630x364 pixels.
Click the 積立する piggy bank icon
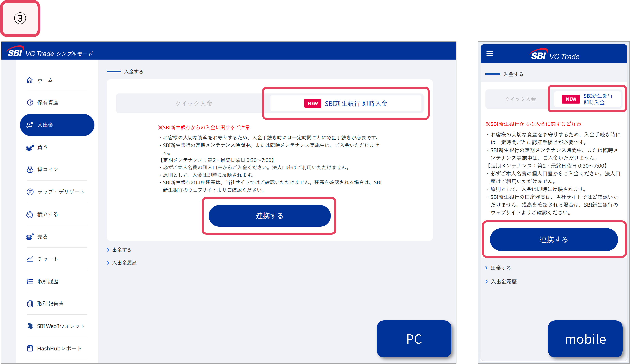[x=30, y=214]
